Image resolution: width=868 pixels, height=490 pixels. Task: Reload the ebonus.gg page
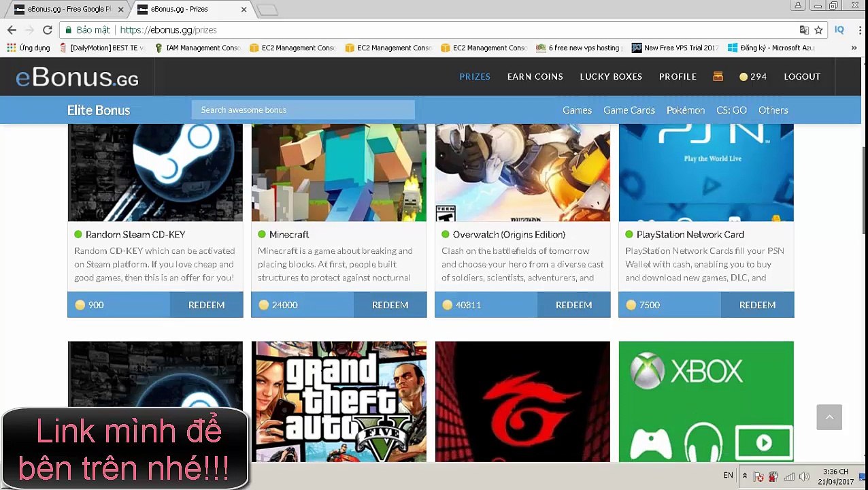47,30
